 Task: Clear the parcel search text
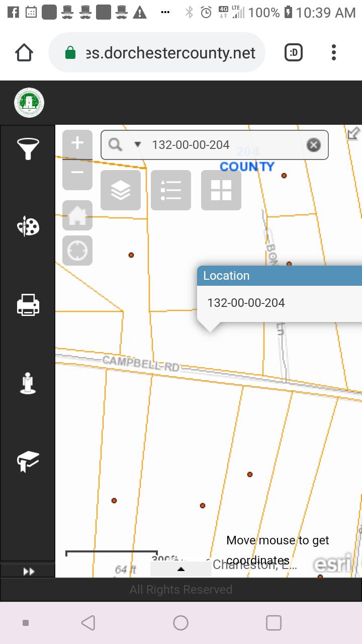tap(313, 145)
